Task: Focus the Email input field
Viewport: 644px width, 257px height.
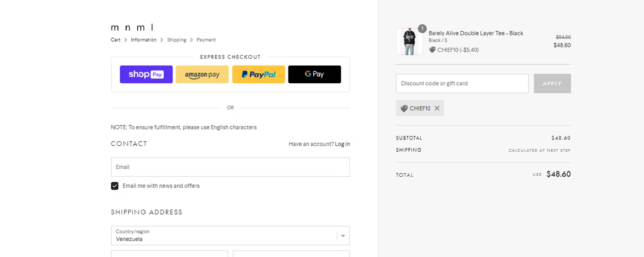Action: click(230, 167)
